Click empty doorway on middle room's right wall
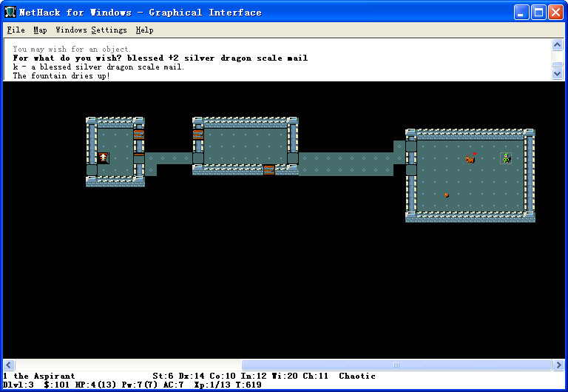568x392 pixels. (x=293, y=158)
